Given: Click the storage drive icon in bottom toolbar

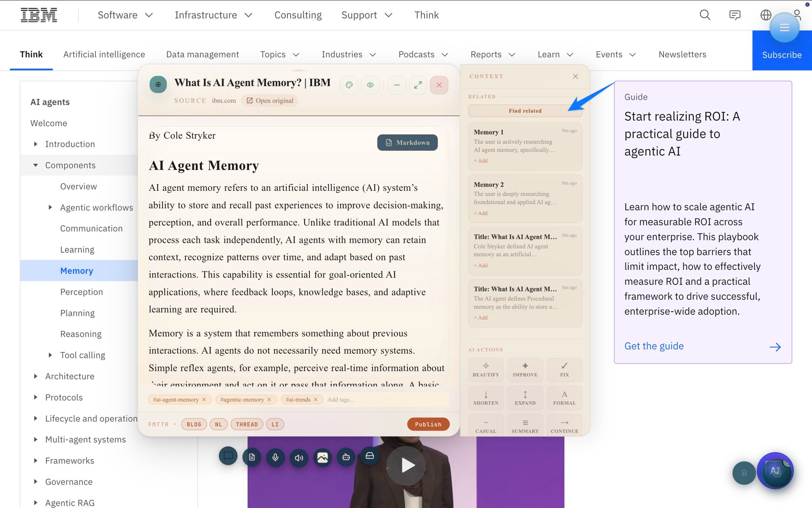Looking at the screenshot, I should 369,456.
